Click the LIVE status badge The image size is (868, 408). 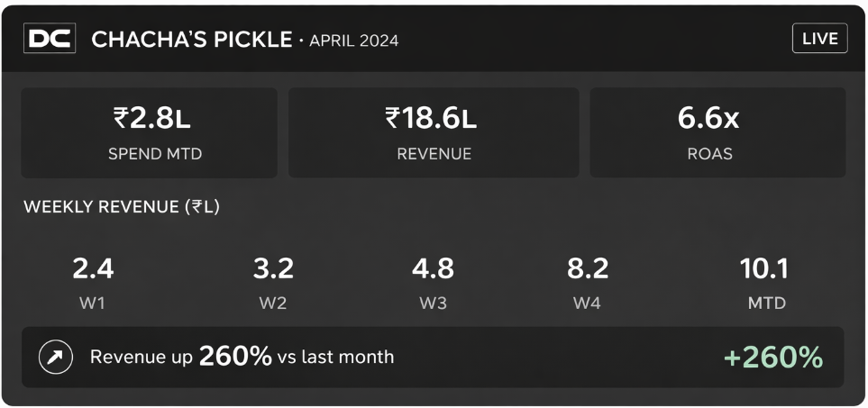(x=819, y=39)
